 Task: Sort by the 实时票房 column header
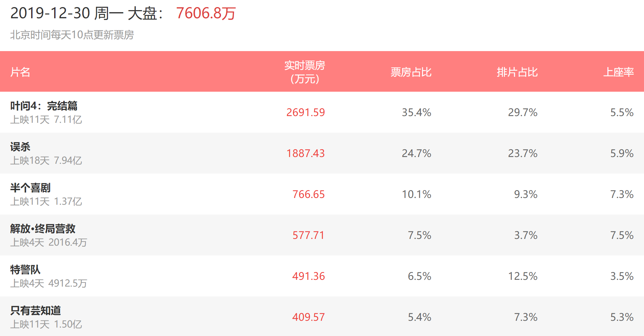pos(305,72)
